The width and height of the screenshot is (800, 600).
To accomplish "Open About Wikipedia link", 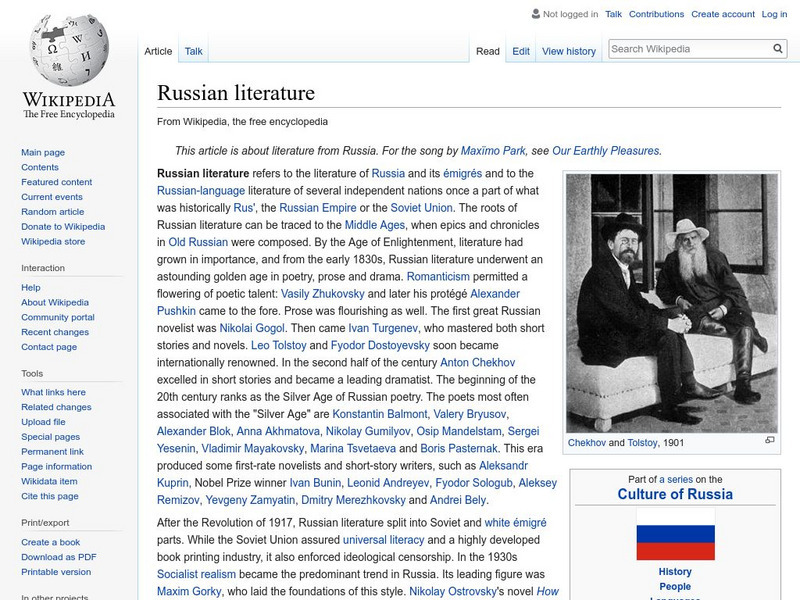I will point(55,302).
